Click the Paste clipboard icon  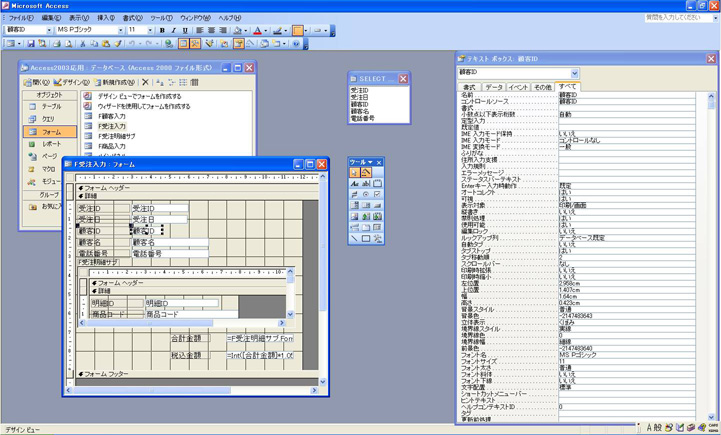106,44
